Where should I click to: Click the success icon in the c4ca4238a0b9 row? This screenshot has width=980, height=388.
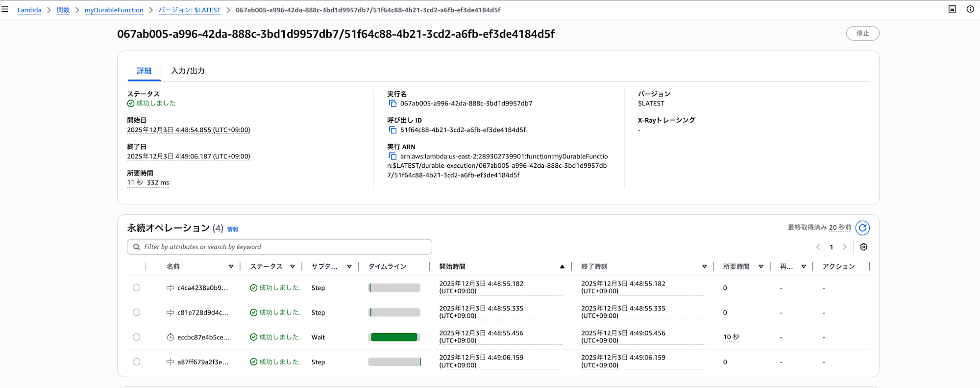(x=253, y=288)
